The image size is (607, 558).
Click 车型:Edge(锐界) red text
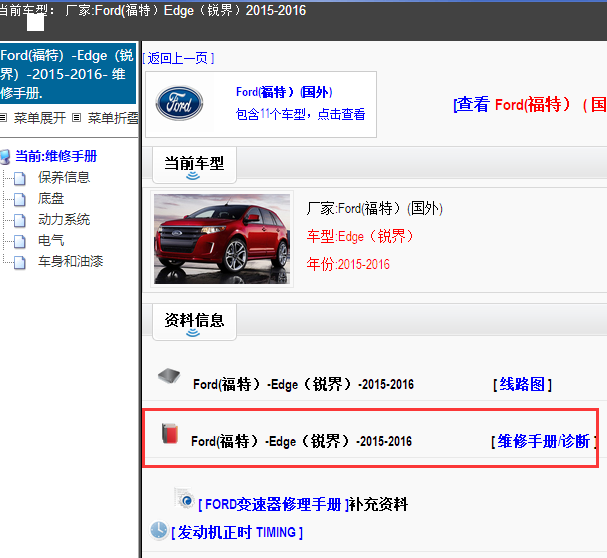point(360,236)
